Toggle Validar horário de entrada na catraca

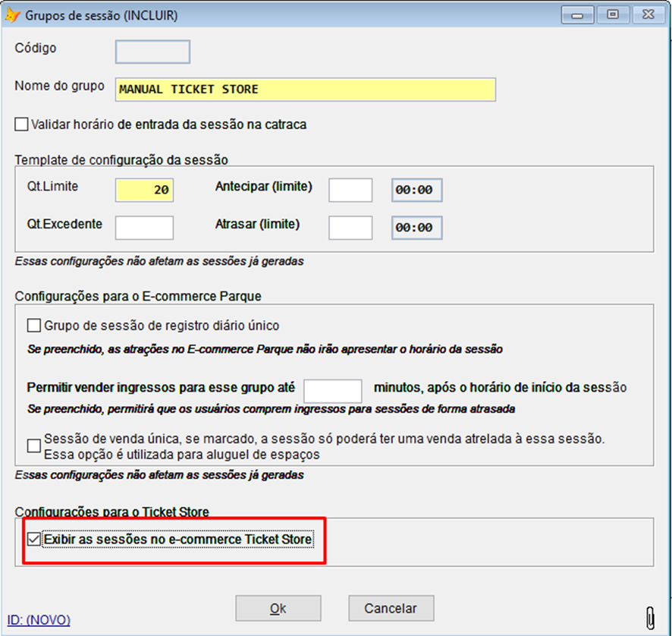tap(21, 124)
